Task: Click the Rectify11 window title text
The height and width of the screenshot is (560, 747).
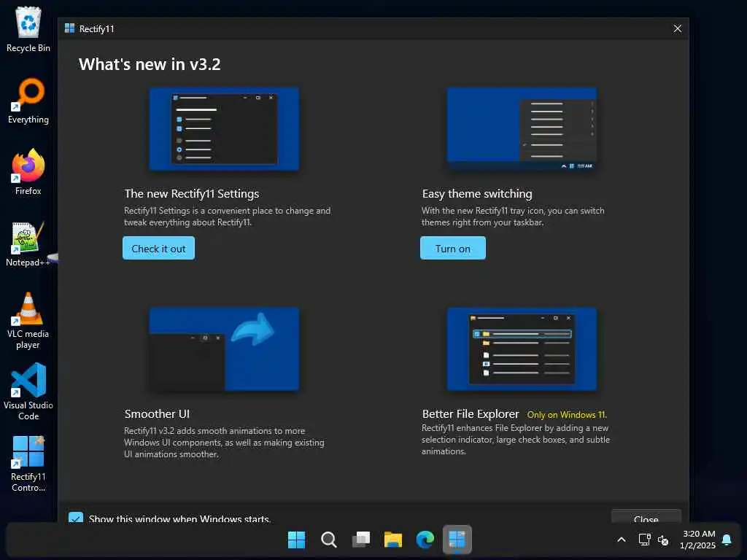Action: point(97,29)
